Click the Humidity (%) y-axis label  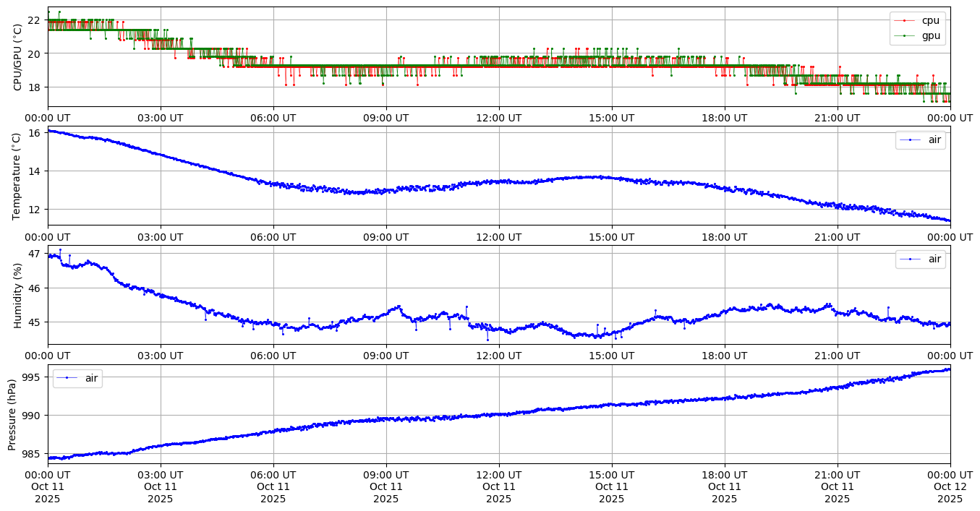(18, 295)
